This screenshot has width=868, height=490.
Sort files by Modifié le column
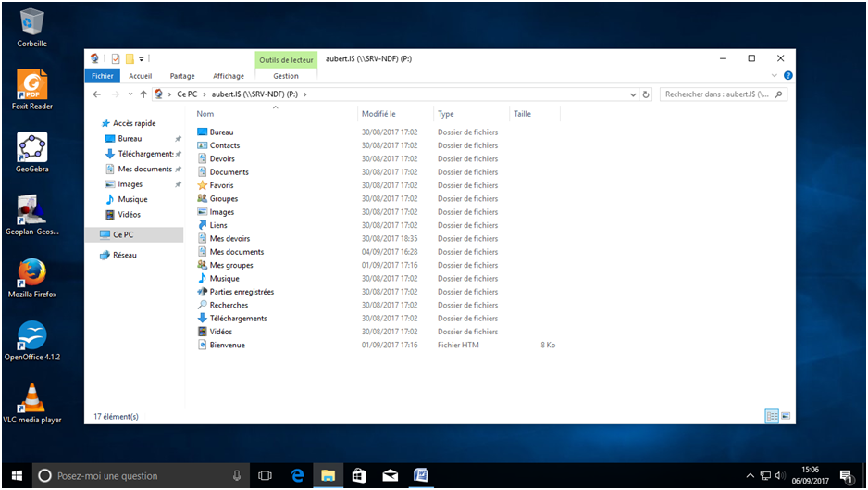(379, 114)
